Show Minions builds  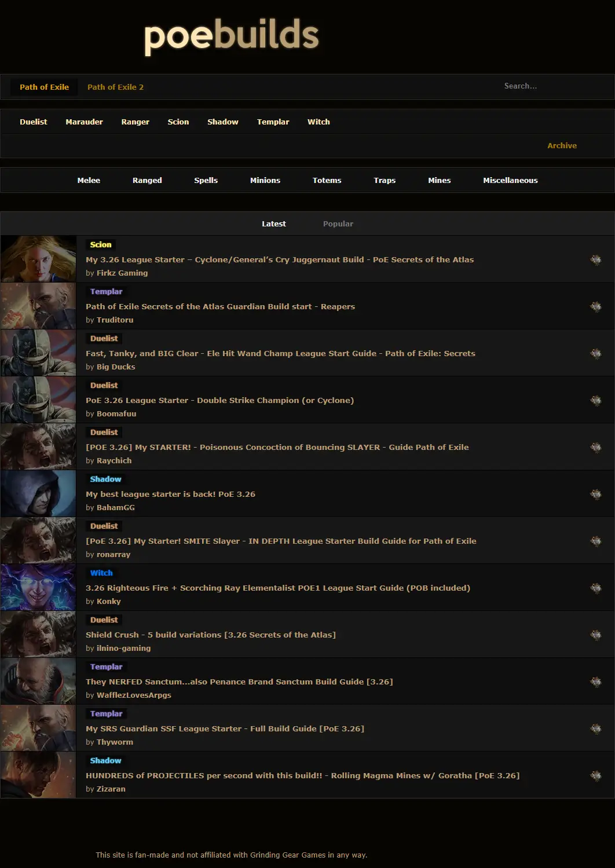click(265, 180)
